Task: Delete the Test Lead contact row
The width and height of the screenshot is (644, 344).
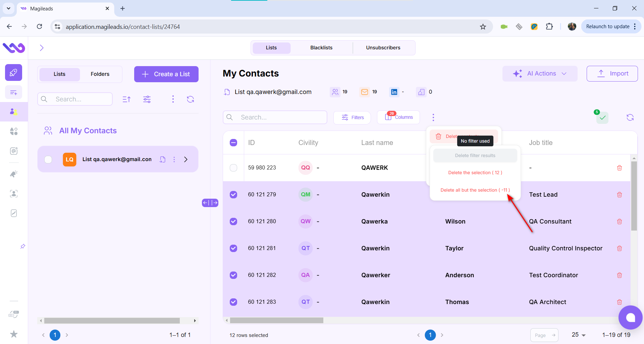Action: [620, 195]
